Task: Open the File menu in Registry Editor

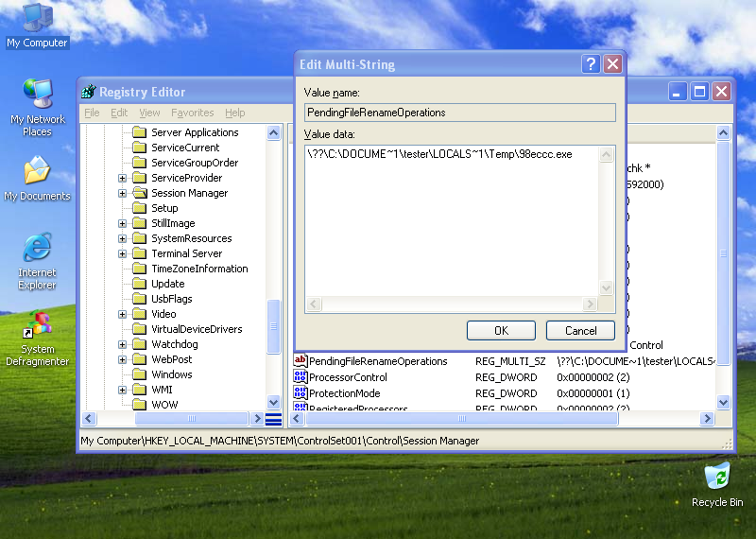Action: pyautogui.click(x=92, y=113)
